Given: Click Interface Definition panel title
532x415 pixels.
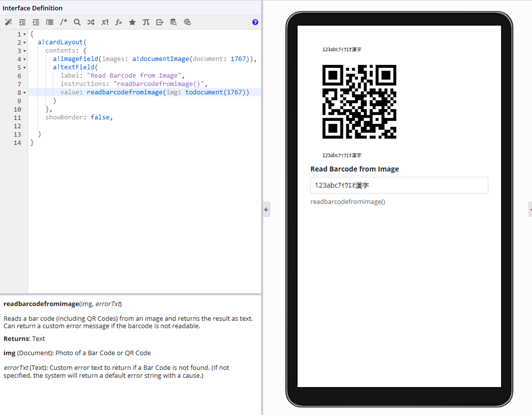Looking at the screenshot, I should click(32, 8).
